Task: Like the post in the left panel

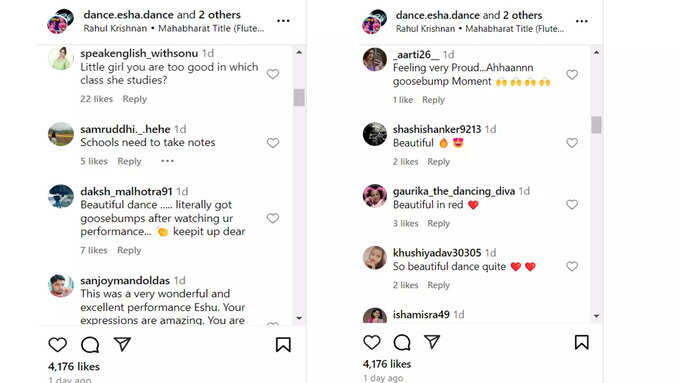Action: click(x=57, y=345)
